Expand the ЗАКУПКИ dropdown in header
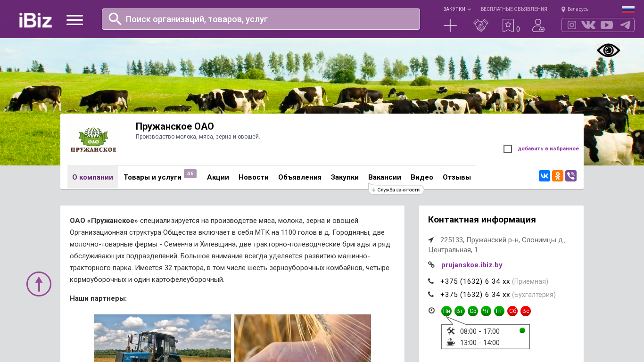 tap(457, 9)
